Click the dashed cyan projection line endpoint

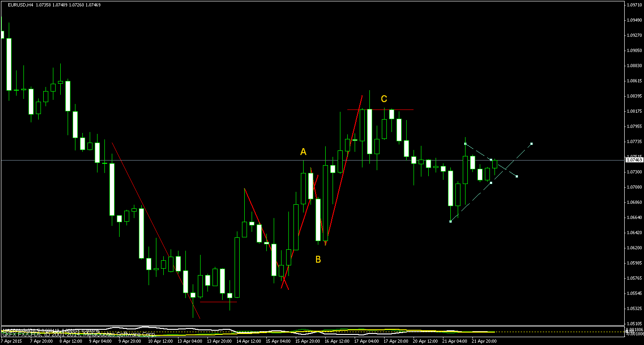(531, 144)
